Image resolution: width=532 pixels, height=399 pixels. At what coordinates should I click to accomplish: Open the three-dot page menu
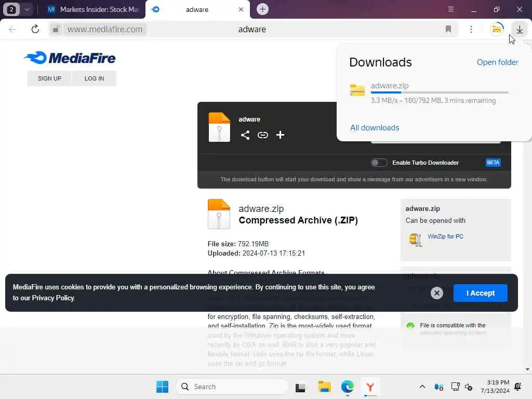[x=471, y=29]
